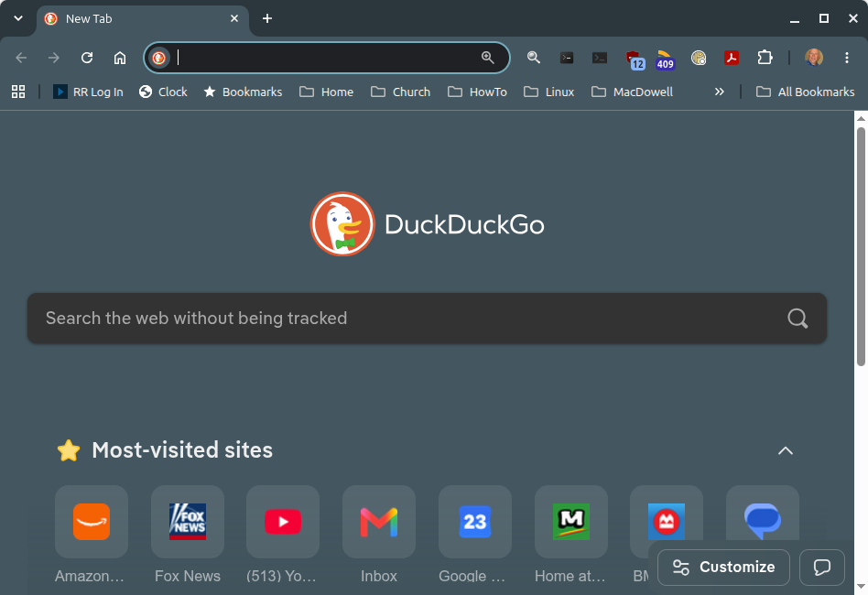The width and height of the screenshot is (868, 595).
Task: Collapse the Most-visited sites section
Action: pyautogui.click(x=785, y=450)
